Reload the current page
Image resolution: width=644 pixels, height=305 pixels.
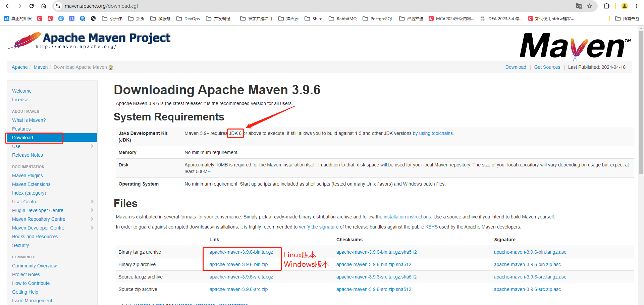(31, 6)
